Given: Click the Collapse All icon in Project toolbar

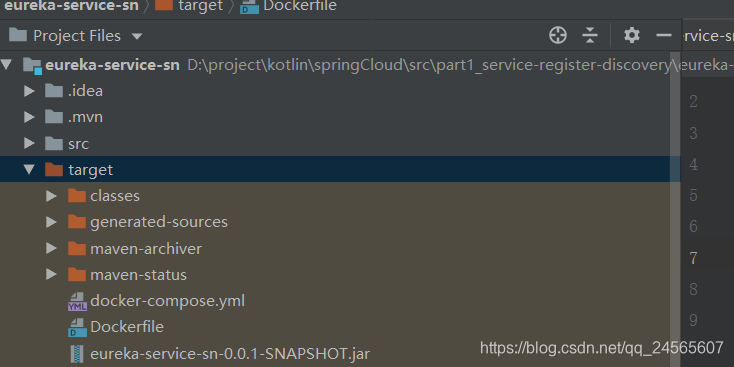Looking at the screenshot, I should click(590, 36).
